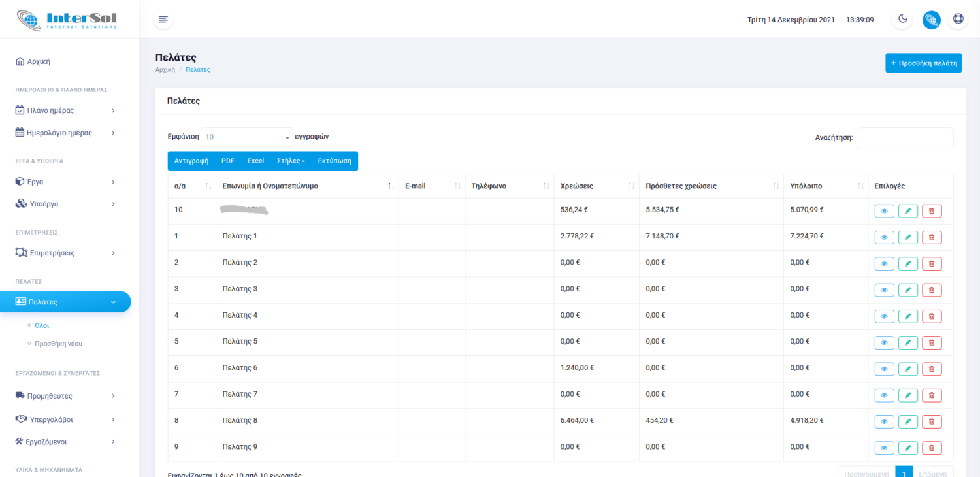Viewport: 980px width, 477px height.
Task: Open the Στήλες columns dropdown
Action: point(291,161)
